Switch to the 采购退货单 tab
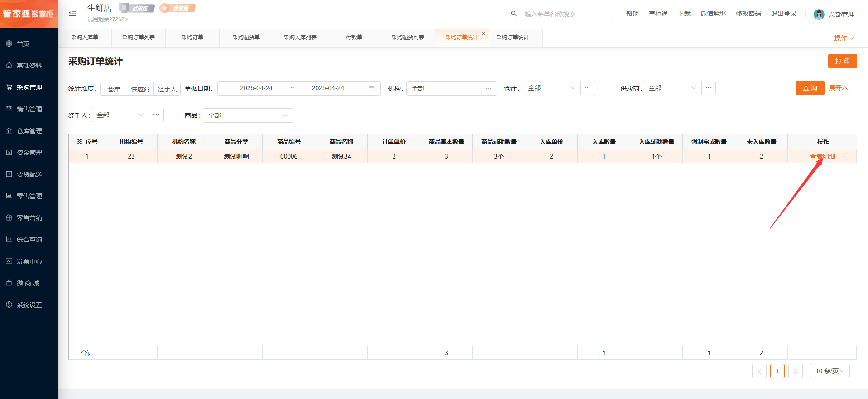Viewport: 868px width, 399px height. click(246, 38)
